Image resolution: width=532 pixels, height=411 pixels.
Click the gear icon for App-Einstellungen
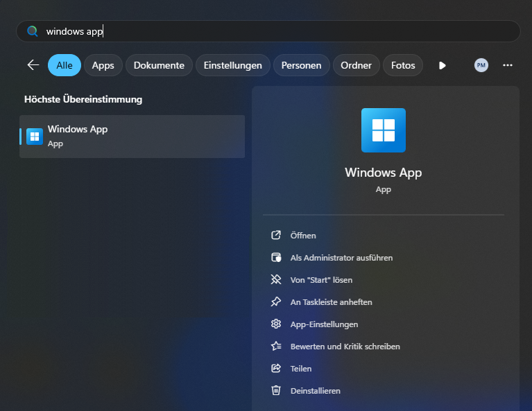(x=276, y=324)
